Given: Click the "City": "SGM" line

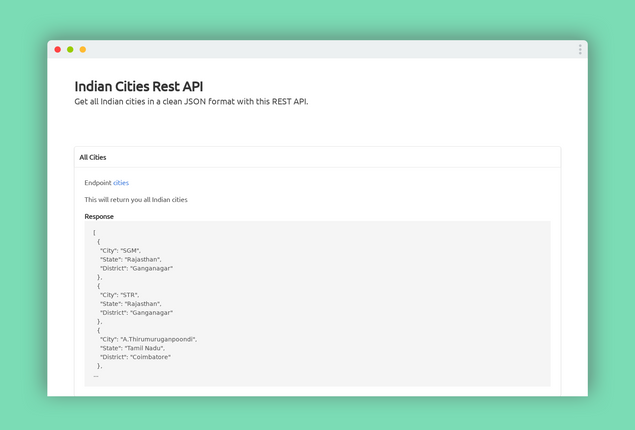Looking at the screenshot, I should 120,251.
